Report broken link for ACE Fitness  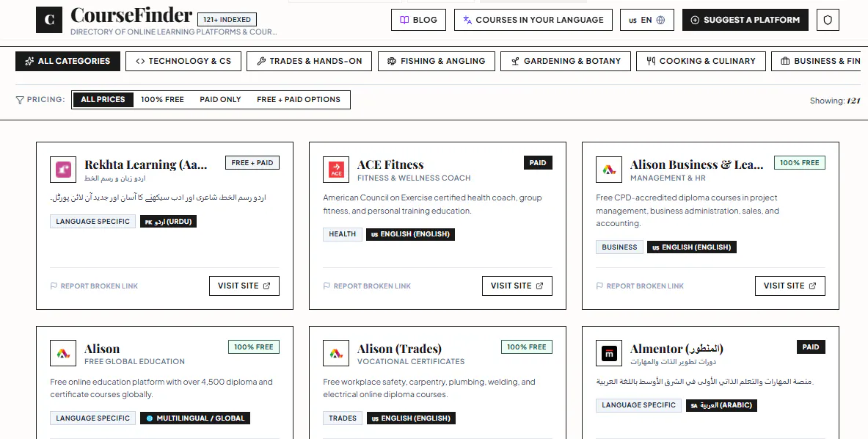pyautogui.click(x=367, y=286)
